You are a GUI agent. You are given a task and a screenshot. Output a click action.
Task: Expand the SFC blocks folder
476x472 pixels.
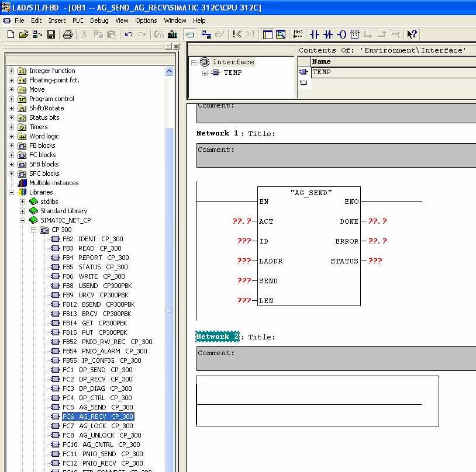click(11, 174)
